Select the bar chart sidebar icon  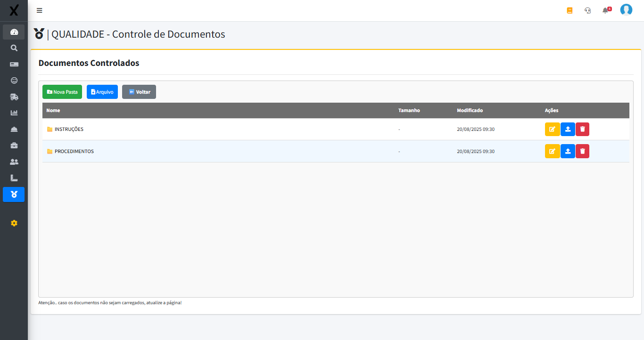pyautogui.click(x=14, y=113)
